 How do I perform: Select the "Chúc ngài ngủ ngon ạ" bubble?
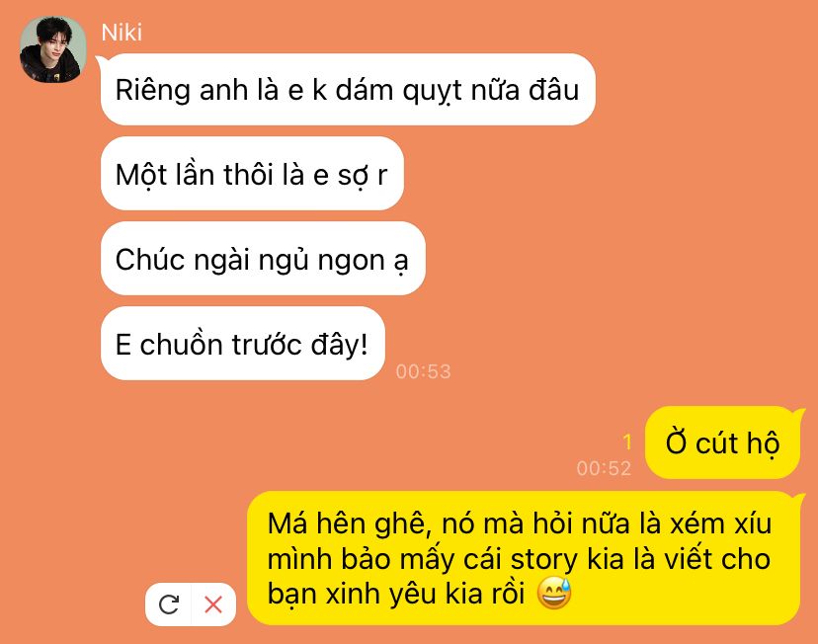point(263,259)
